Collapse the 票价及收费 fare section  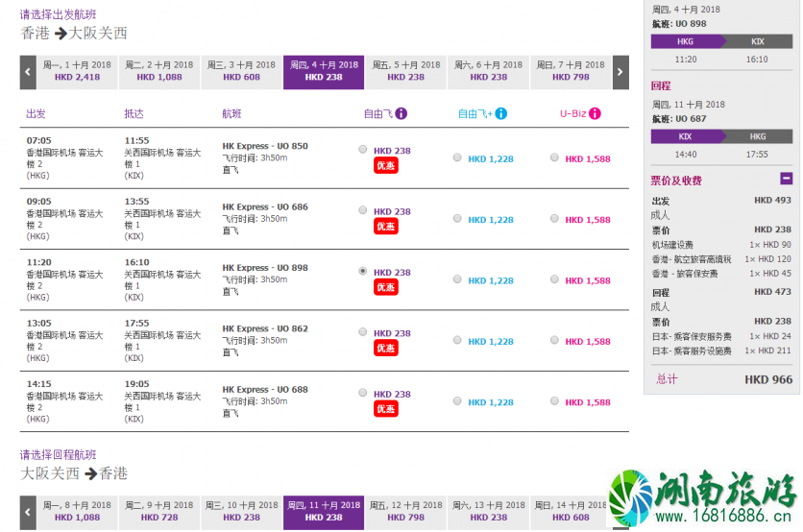(786, 179)
